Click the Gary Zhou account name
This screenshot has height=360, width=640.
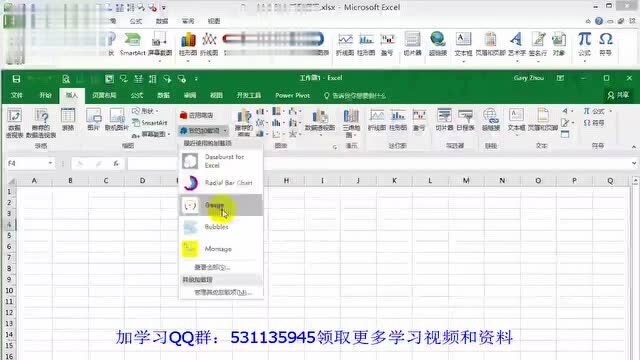[529, 78]
